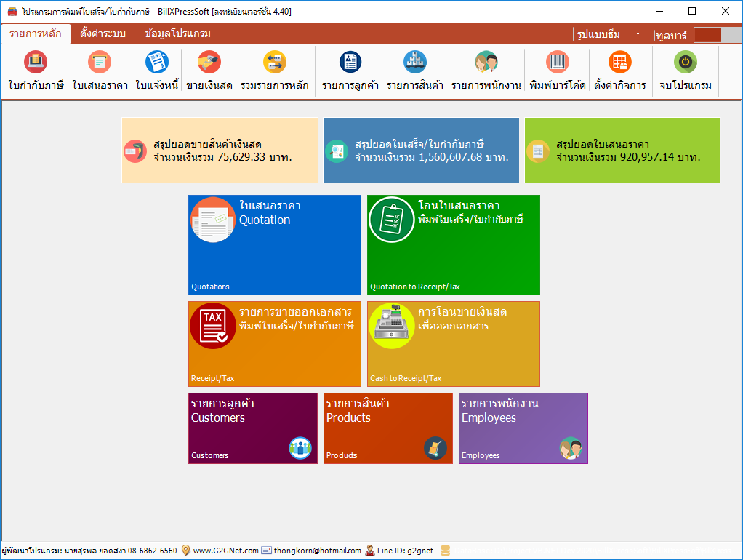Click the รูปแบบธีม theme label
This screenshot has width=743, height=560.
598,34
